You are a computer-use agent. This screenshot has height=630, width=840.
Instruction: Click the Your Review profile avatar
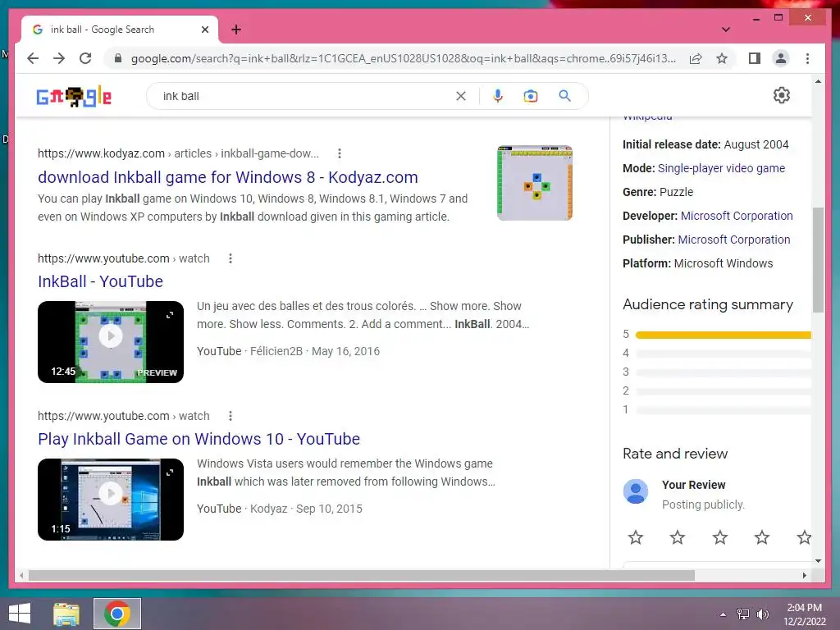636,491
